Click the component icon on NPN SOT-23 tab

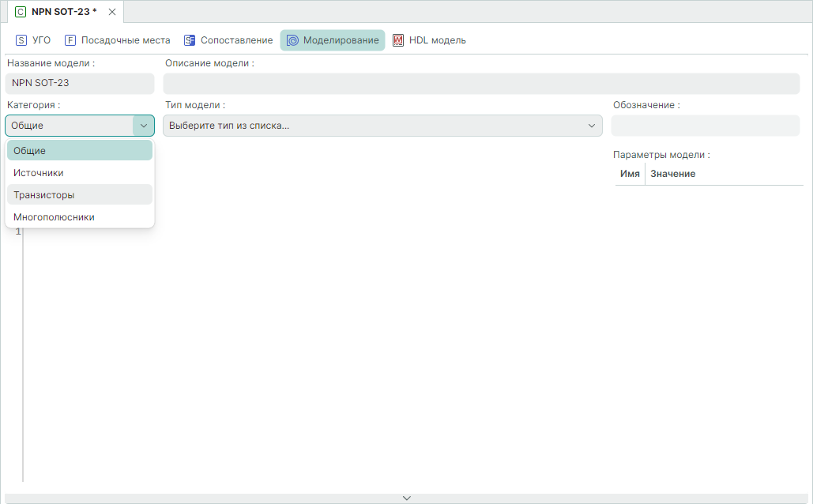coord(21,12)
